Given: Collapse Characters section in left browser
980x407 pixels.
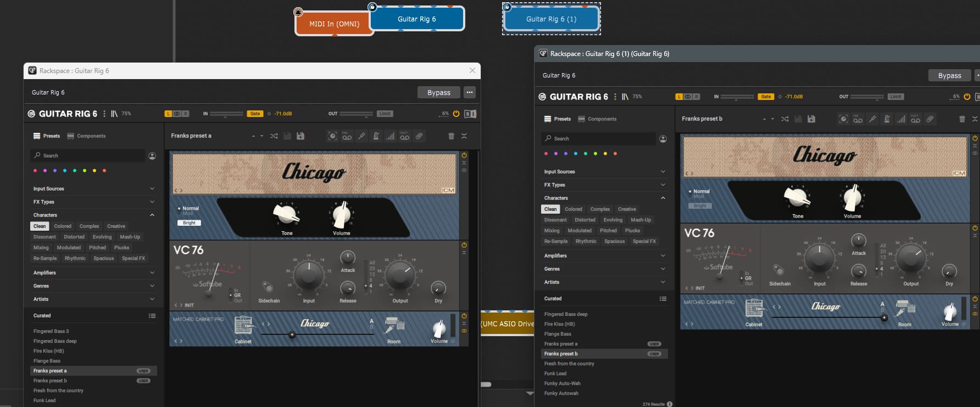Looking at the screenshot, I should tap(94, 215).
